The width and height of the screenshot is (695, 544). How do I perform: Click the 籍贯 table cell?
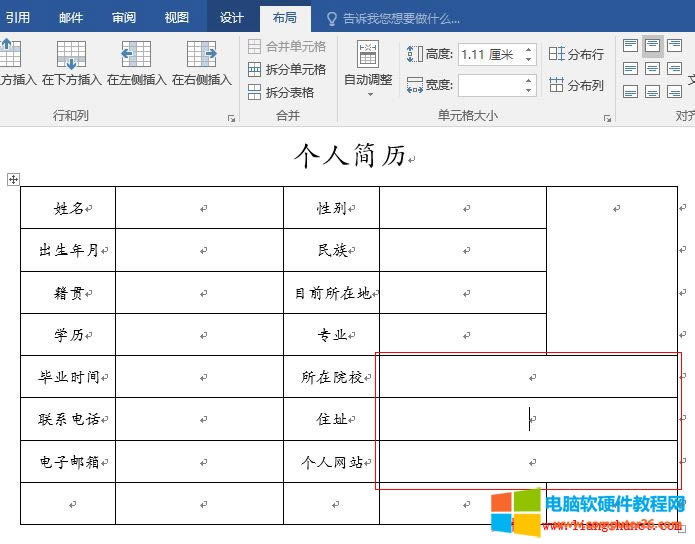coord(68,293)
